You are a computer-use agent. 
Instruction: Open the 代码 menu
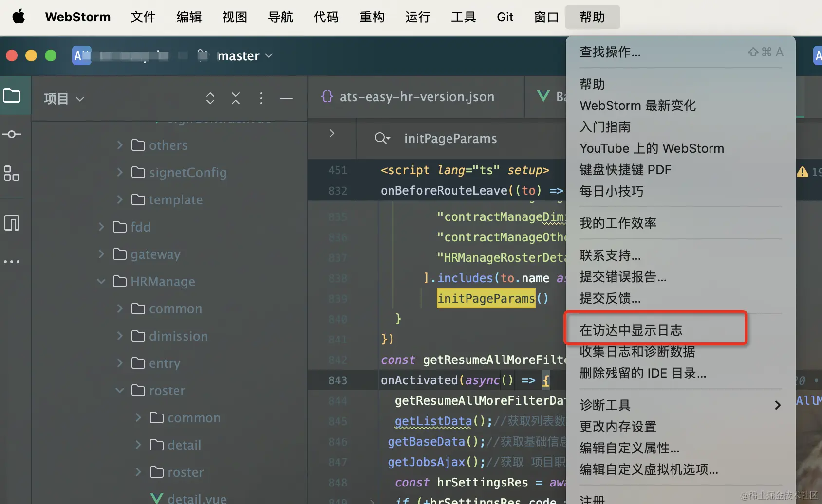click(326, 17)
